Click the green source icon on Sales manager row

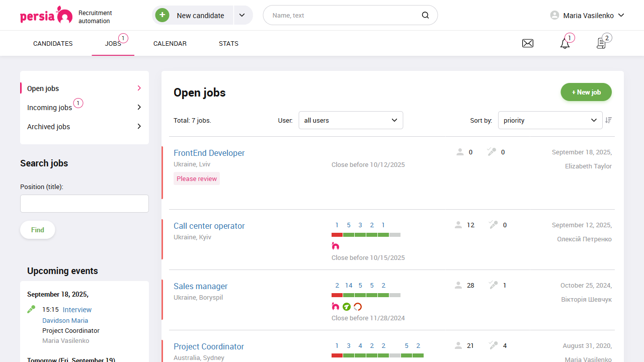346,306
